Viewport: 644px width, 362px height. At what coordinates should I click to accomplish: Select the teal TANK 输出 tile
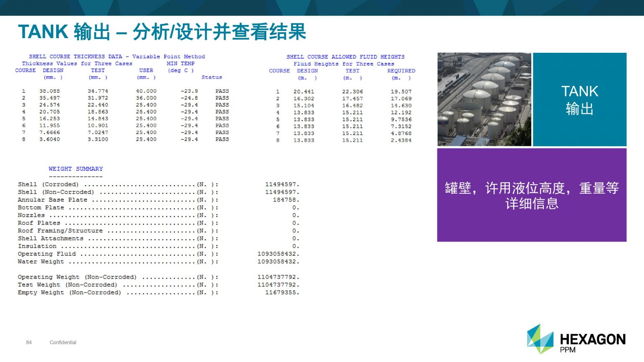(579, 99)
